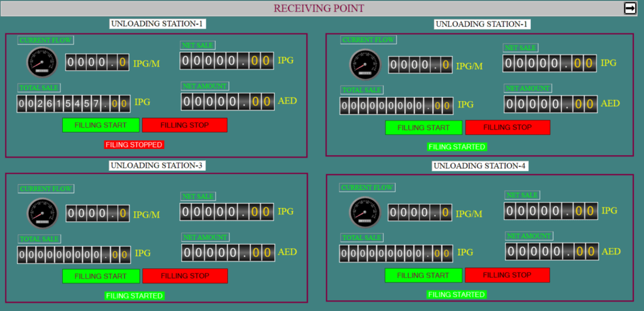Viewport: 644px width, 311px height.
Task: Click the total sale counter in Station-3
Action: pos(74,255)
